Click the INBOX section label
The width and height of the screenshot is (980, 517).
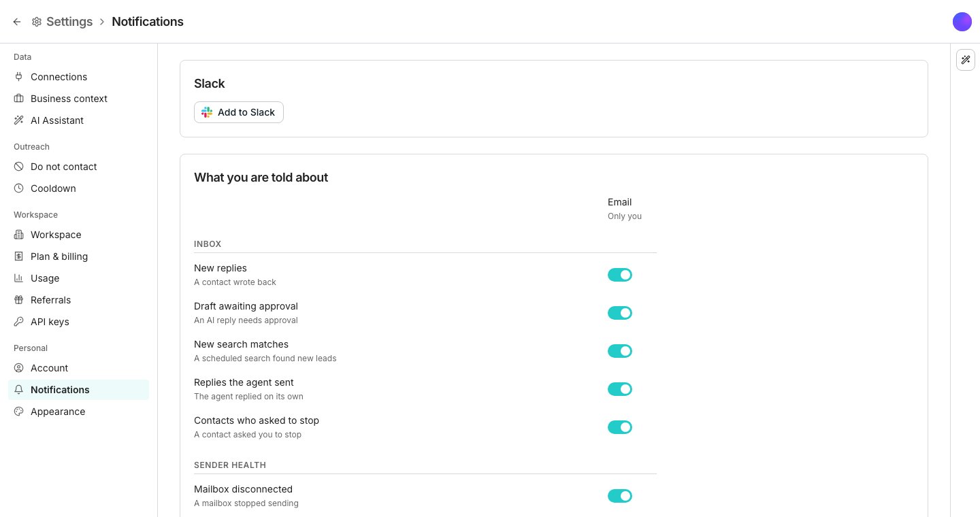208,244
